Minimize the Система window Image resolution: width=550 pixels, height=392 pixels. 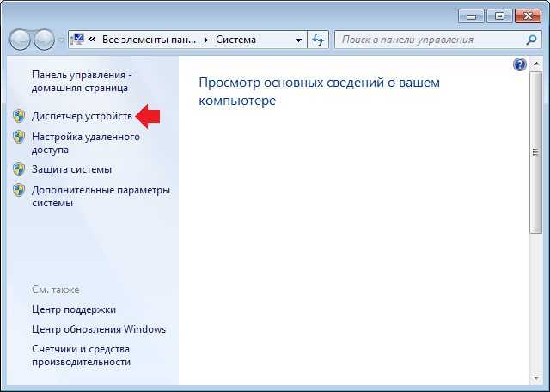[x=471, y=16]
